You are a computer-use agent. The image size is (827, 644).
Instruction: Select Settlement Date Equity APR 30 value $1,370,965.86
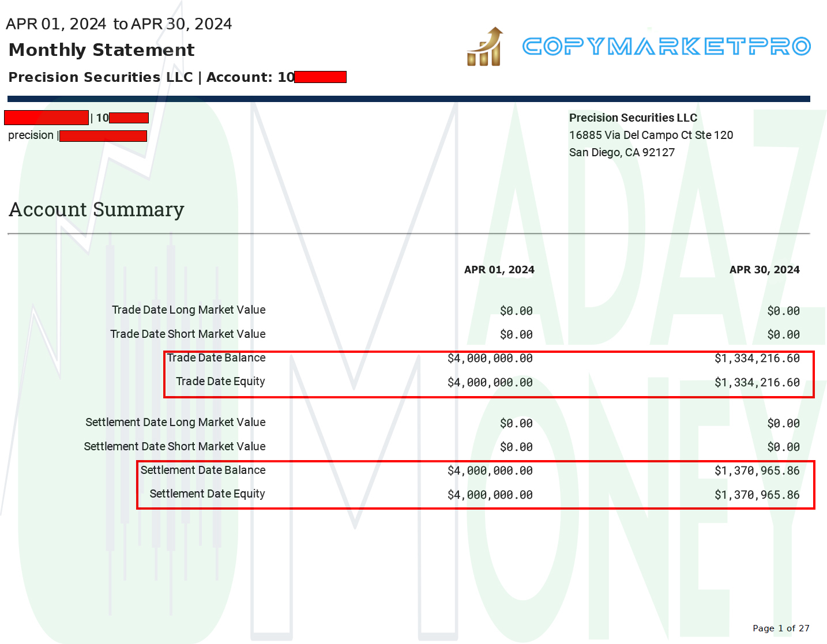pos(757,495)
